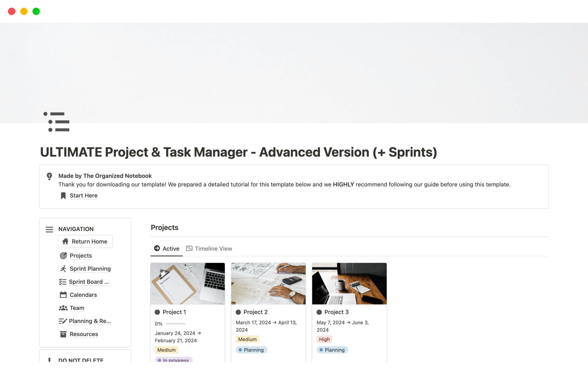This screenshot has height=368, width=588.
Task: Switch to the Active projects tab
Action: pyautogui.click(x=167, y=249)
